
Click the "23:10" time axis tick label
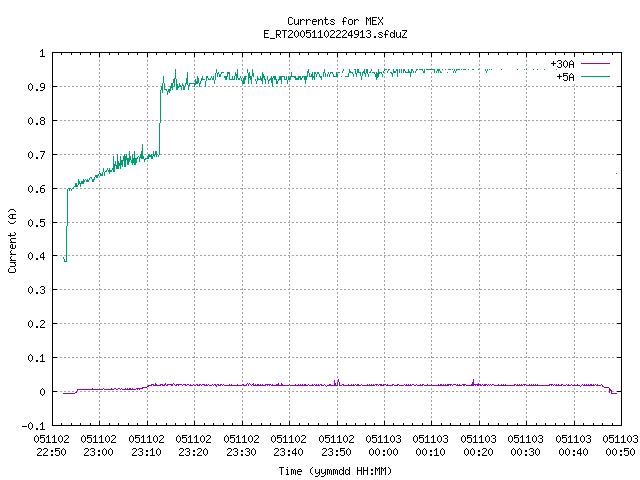pyautogui.click(x=146, y=452)
